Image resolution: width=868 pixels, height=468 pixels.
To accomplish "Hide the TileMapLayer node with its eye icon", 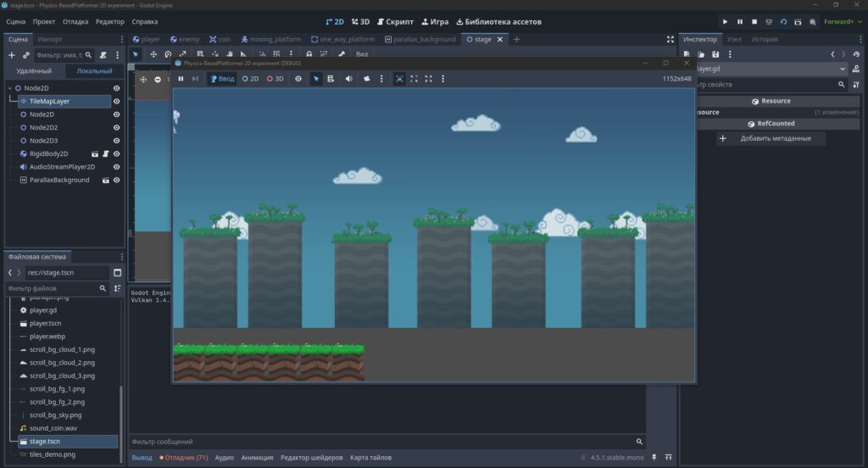I will [x=116, y=102].
